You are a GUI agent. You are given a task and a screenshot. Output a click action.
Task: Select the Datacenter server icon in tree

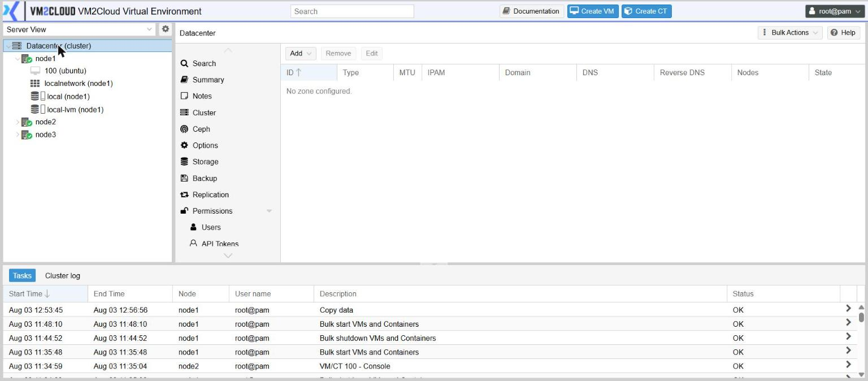[x=16, y=46]
